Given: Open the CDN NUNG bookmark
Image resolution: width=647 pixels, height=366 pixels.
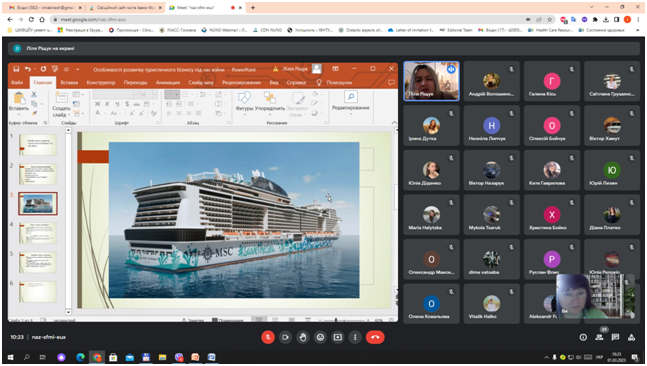Looking at the screenshot, I should tap(267, 30).
